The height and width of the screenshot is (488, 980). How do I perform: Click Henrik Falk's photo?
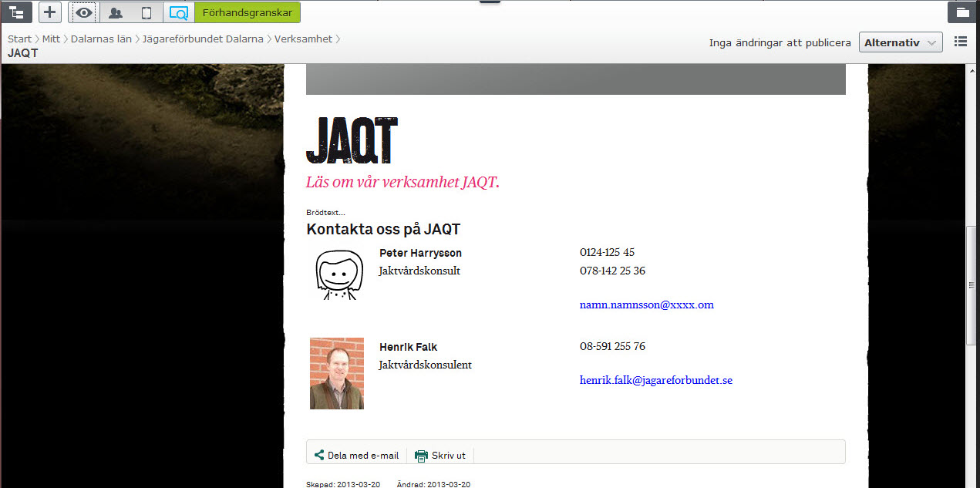click(337, 373)
